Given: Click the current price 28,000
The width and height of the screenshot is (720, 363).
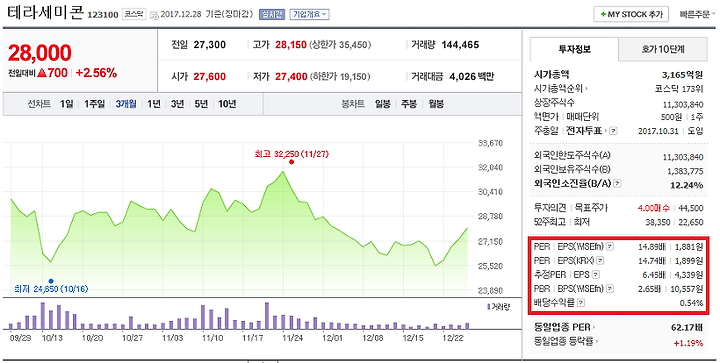Looking at the screenshot, I should pos(39,53).
